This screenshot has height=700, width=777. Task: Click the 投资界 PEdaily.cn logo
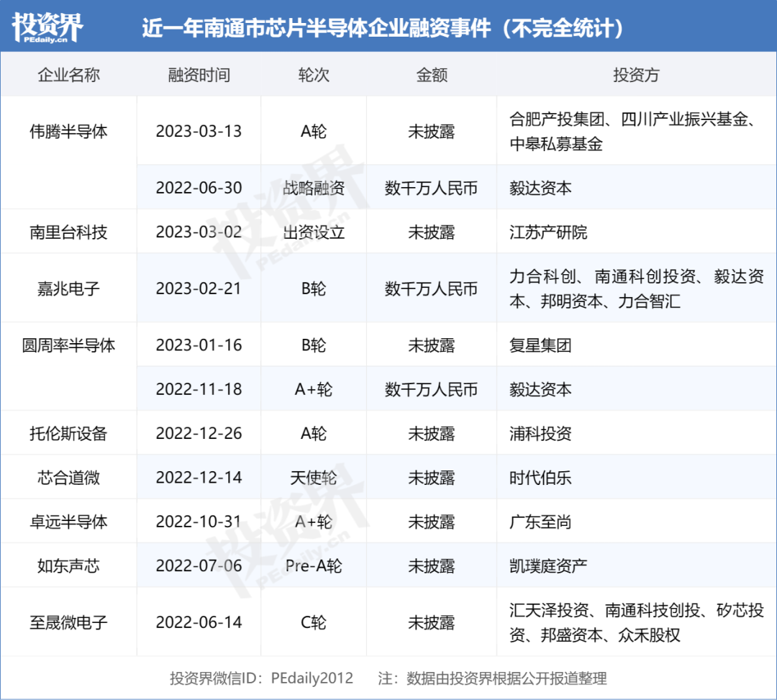(x=47, y=27)
